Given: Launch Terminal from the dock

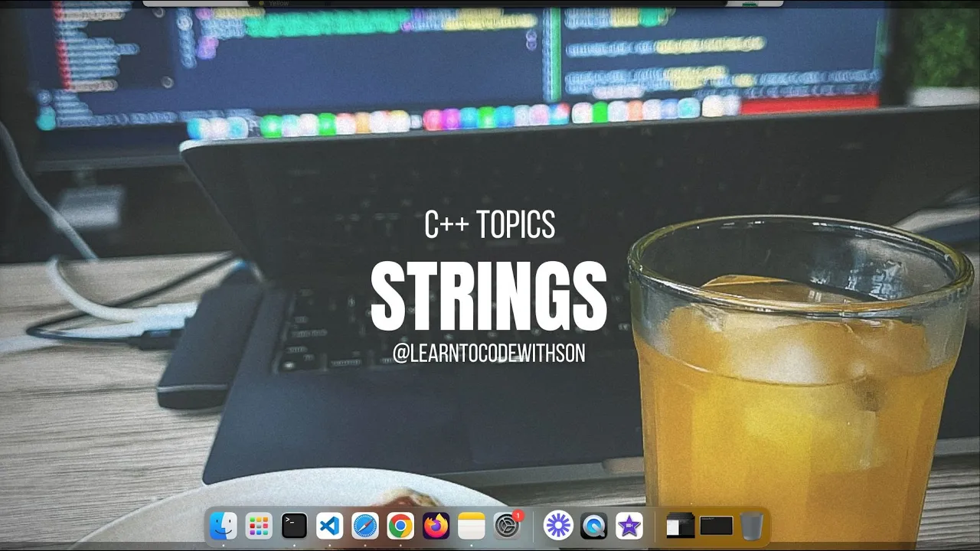Looking at the screenshot, I should pos(294,526).
